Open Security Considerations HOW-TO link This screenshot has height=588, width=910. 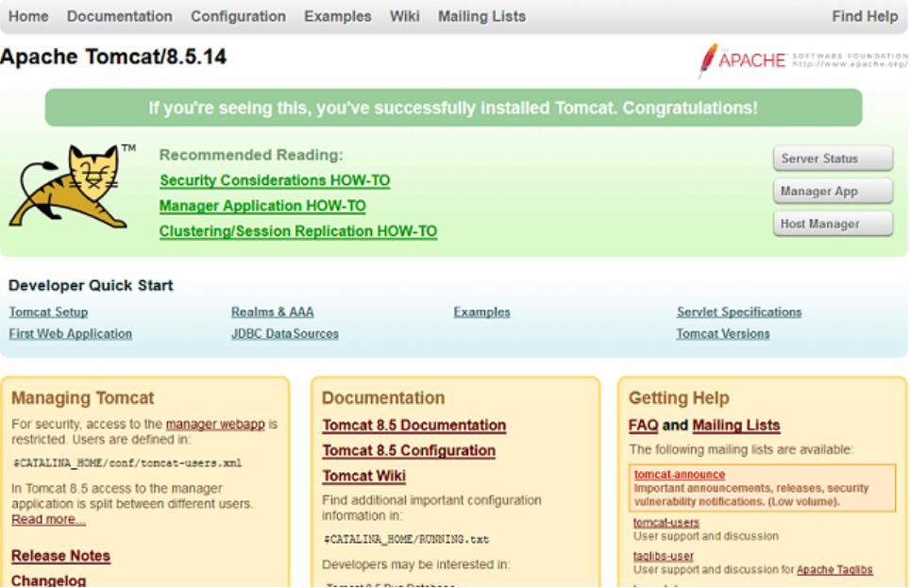coord(275,180)
